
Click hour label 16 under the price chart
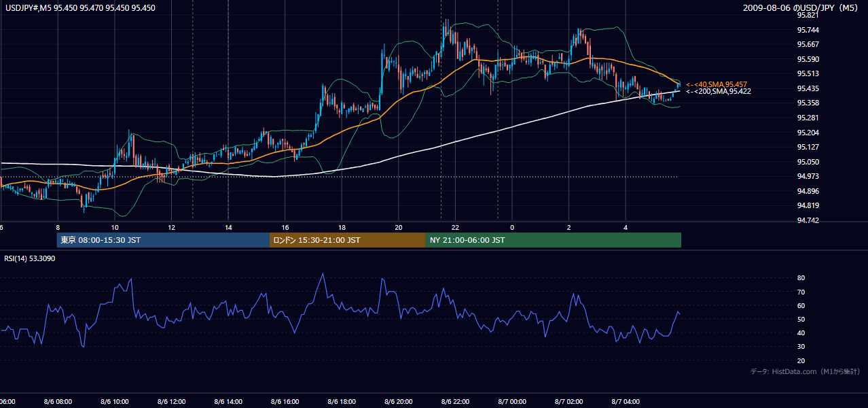click(285, 228)
